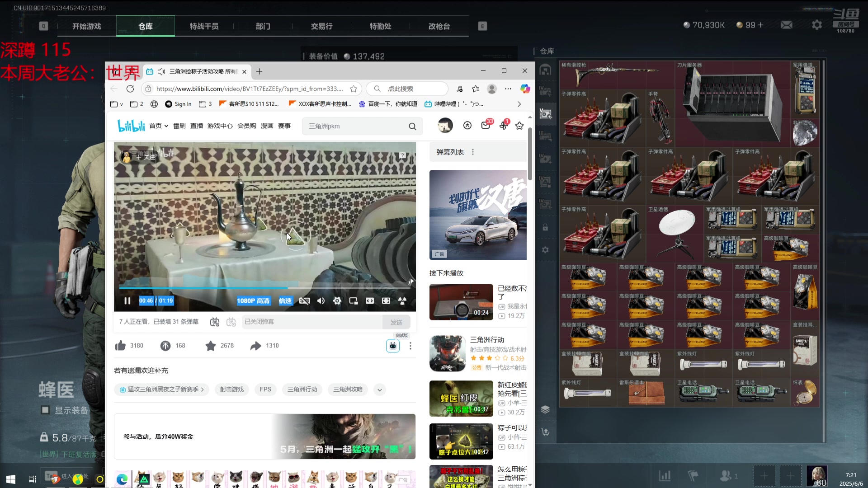868x488 pixels.
Task: Click the danmaku input field
Action: [x=312, y=322]
